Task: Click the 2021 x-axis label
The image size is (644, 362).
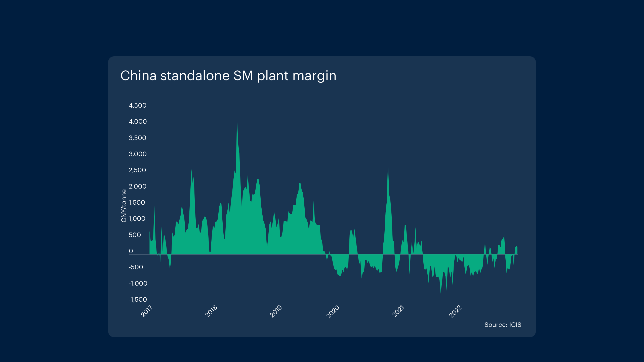Action: point(398,311)
